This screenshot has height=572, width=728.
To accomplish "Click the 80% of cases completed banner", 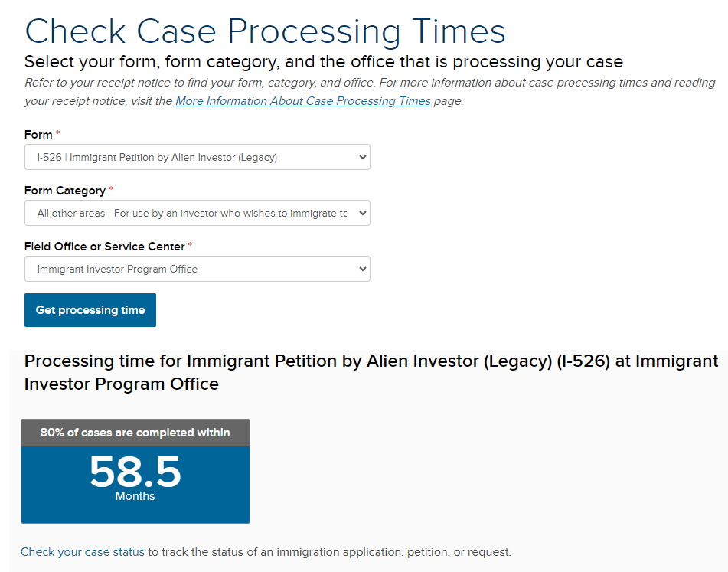I will coord(135,433).
